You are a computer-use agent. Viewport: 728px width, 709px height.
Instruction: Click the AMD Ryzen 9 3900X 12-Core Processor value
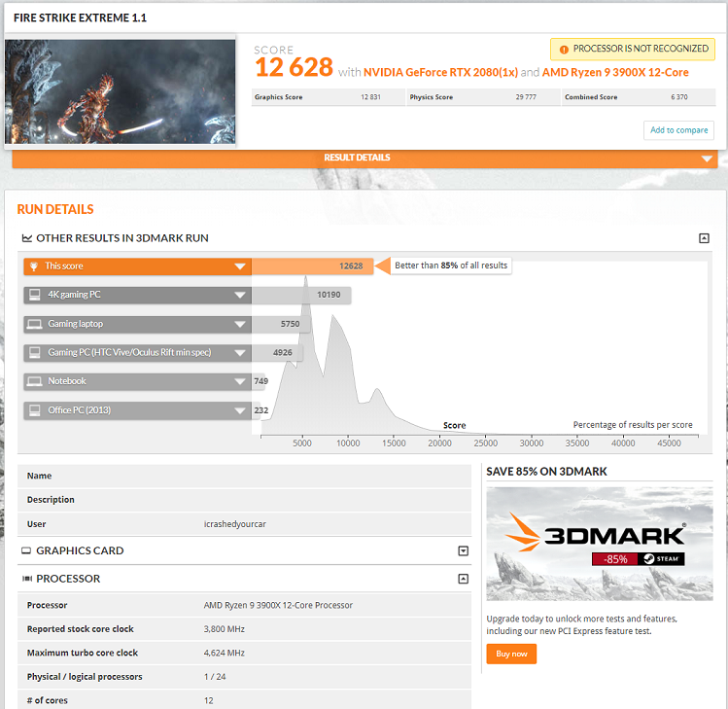(278, 605)
